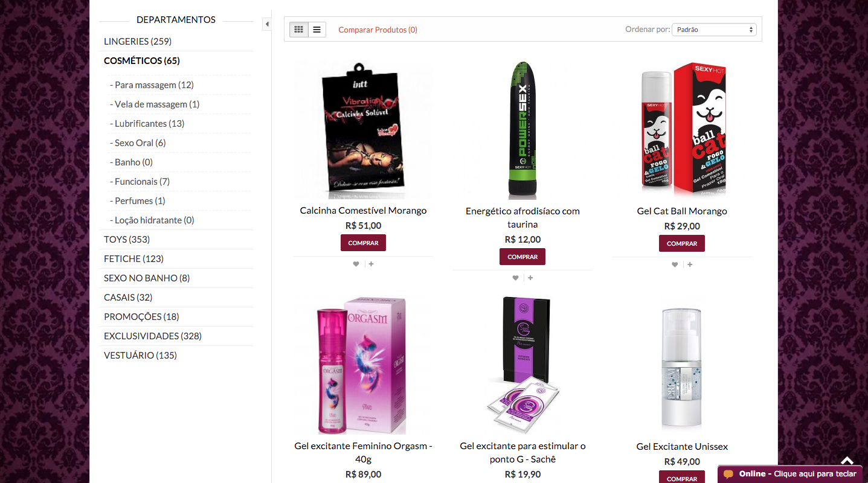Image resolution: width=868 pixels, height=483 pixels.
Task: Add Gel Cat Ball Morango to wishlist heart
Action: coord(675,264)
